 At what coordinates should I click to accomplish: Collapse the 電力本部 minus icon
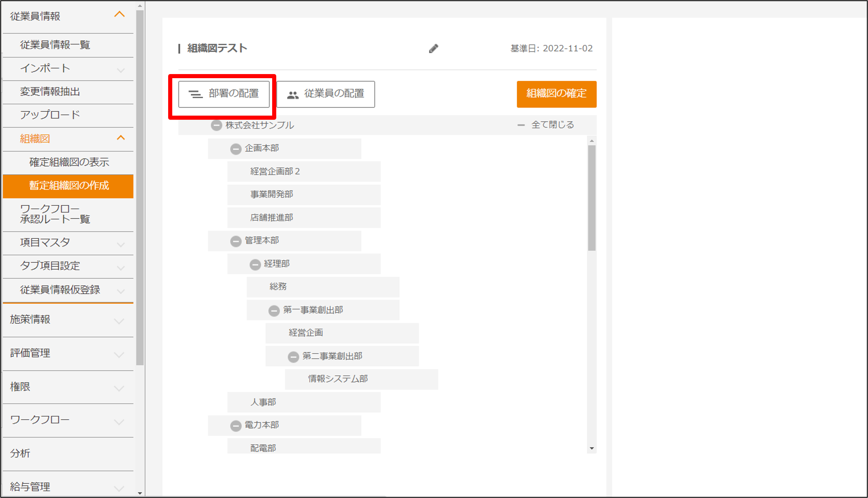tap(236, 425)
